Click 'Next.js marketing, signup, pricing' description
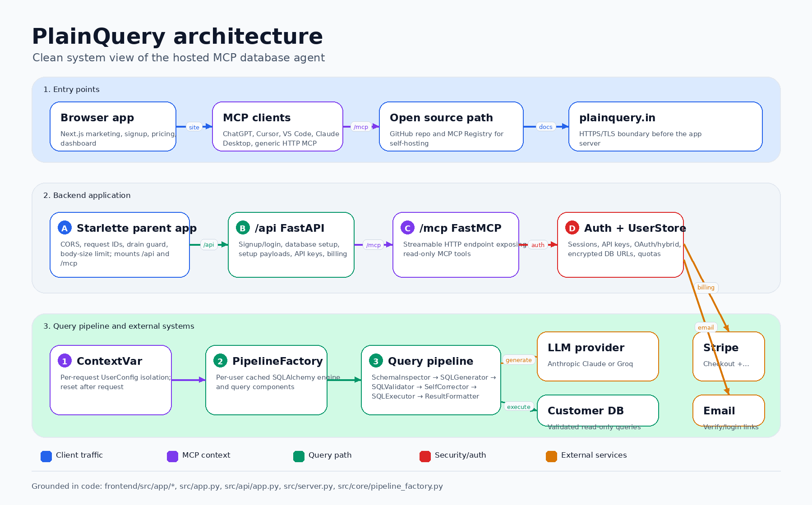Viewport: 812px width, 505px height. pyautogui.click(x=118, y=138)
